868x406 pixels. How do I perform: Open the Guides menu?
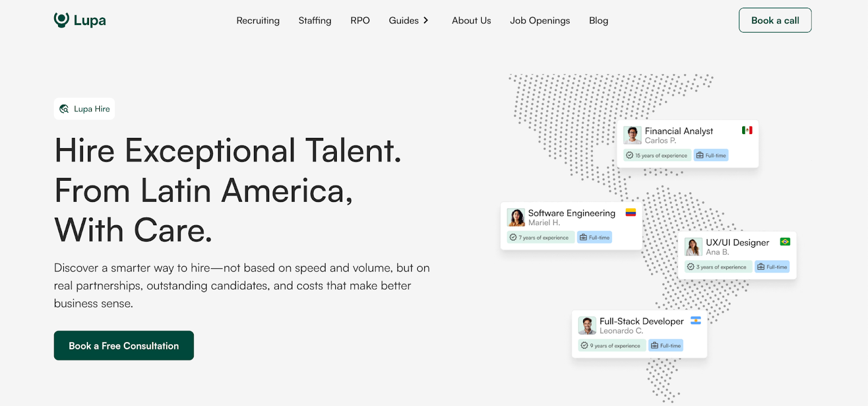404,21
